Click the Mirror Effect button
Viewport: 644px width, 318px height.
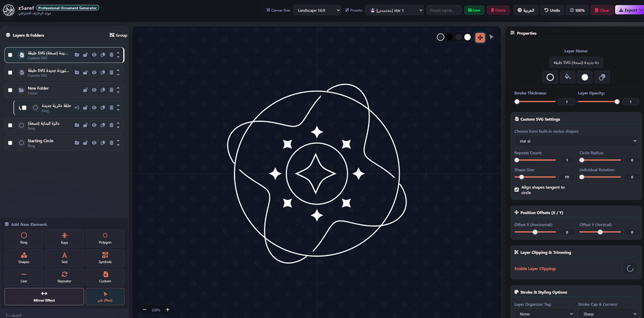(x=44, y=296)
